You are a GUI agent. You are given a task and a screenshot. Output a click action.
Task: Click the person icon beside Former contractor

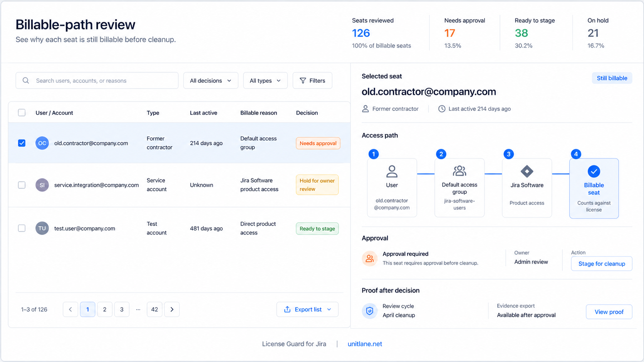click(365, 109)
